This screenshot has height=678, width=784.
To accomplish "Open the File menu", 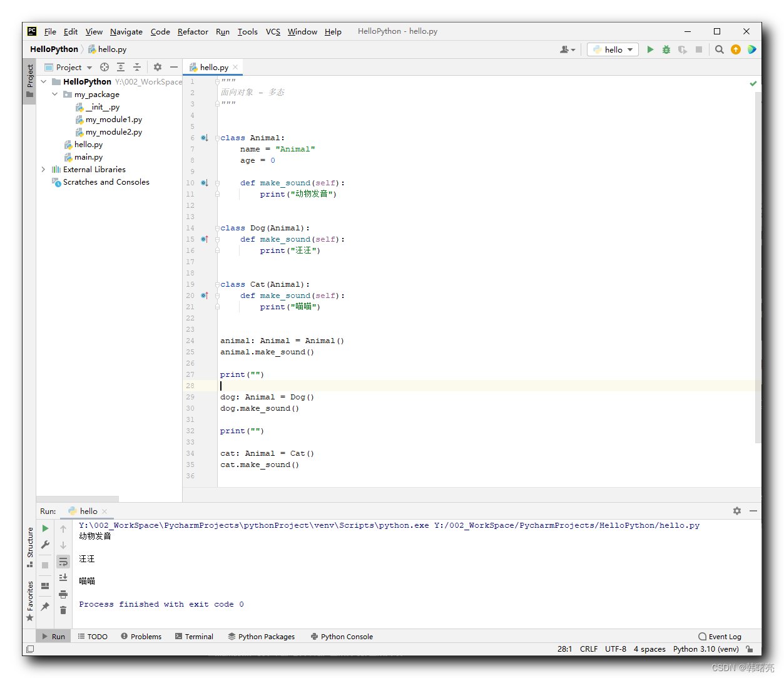I will point(50,31).
